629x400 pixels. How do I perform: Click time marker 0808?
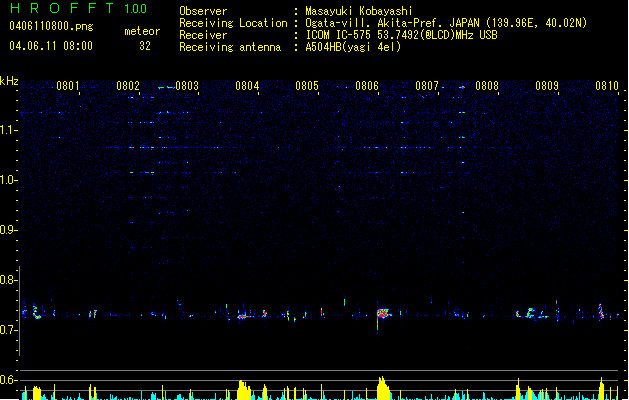pos(487,86)
